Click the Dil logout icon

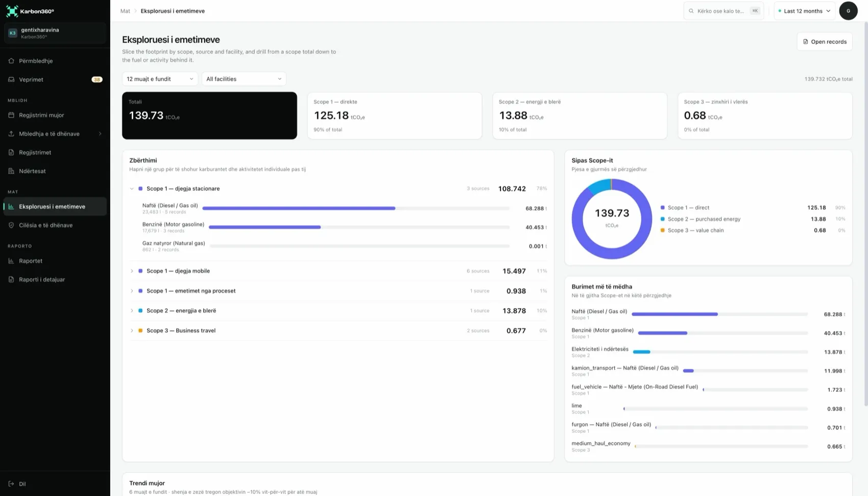click(11, 484)
